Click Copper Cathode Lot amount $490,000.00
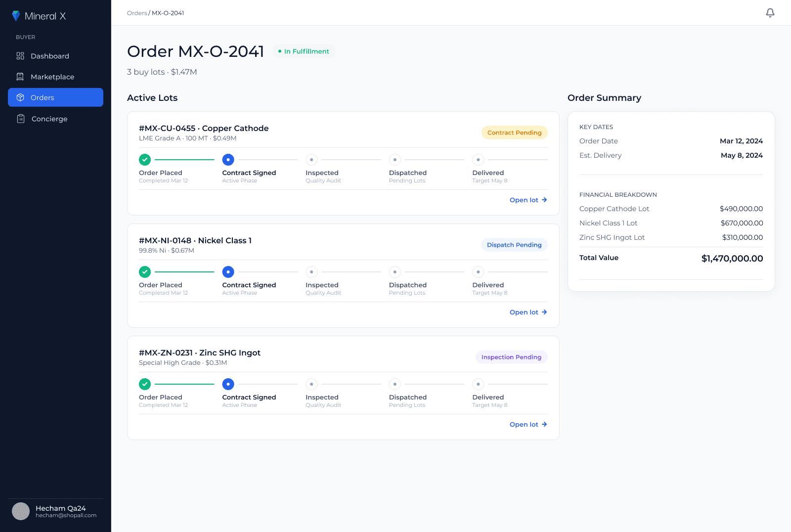This screenshot has width=791, height=532. pos(741,209)
